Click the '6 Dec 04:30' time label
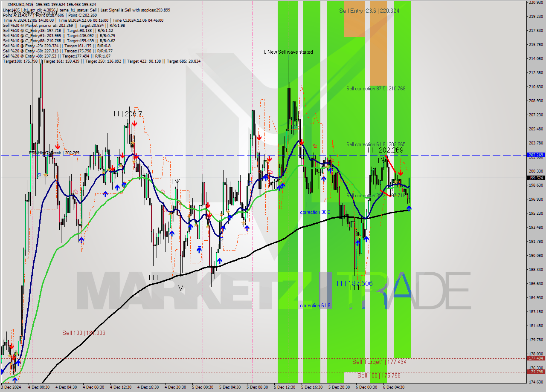 [x=394, y=387]
